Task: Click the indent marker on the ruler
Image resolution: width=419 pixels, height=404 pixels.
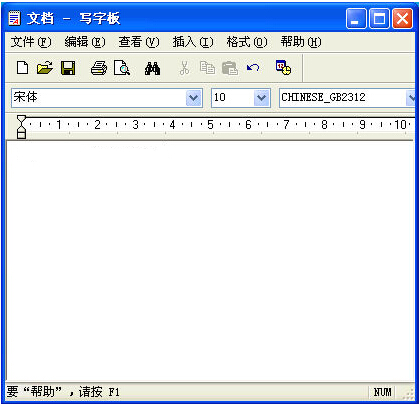Action: tap(21, 127)
